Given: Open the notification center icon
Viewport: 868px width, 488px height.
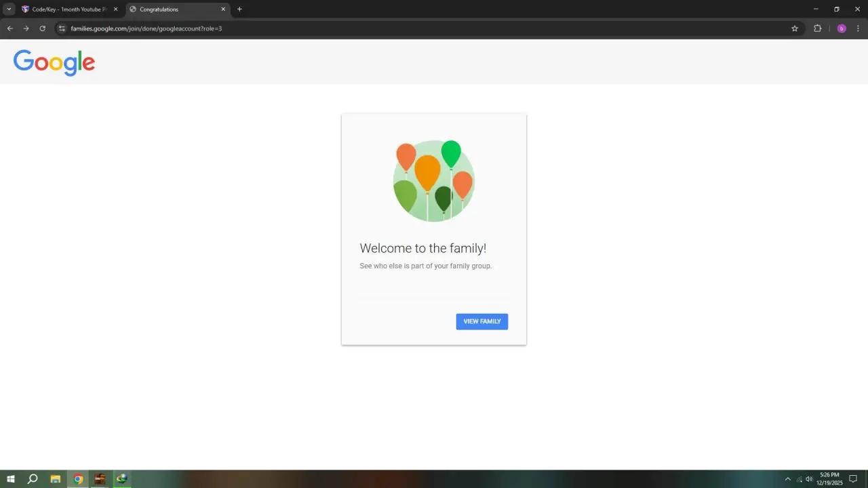Looking at the screenshot, I should [854, 479].
